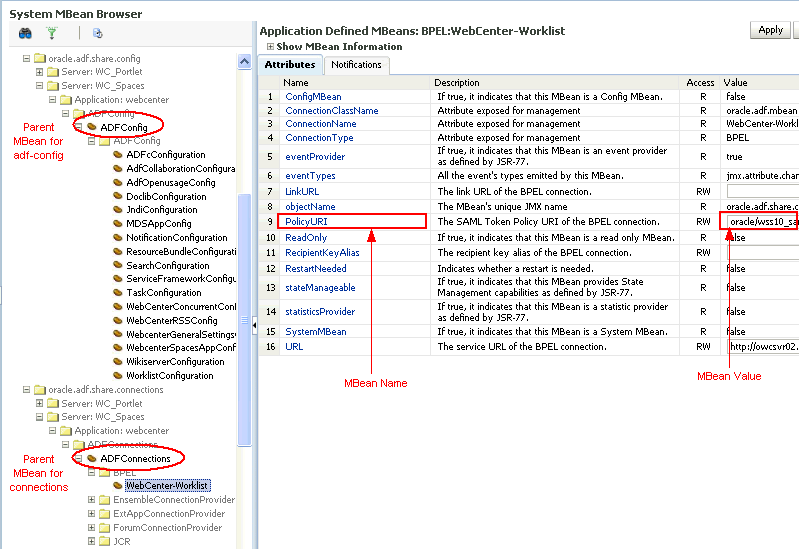This screenshot has height=549, width=802.
Task: Select the ResourceBundleConfiguration tree node
Action: (181, 251)
